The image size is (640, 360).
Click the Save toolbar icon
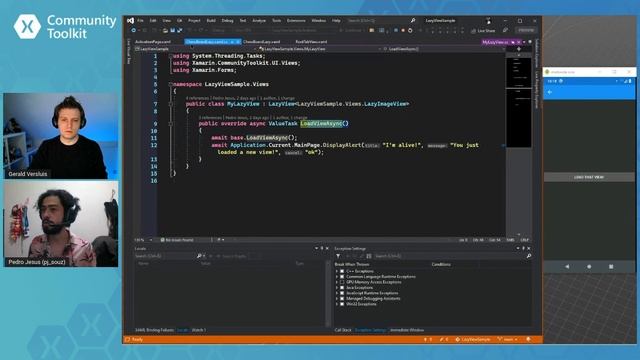point(173,31)
